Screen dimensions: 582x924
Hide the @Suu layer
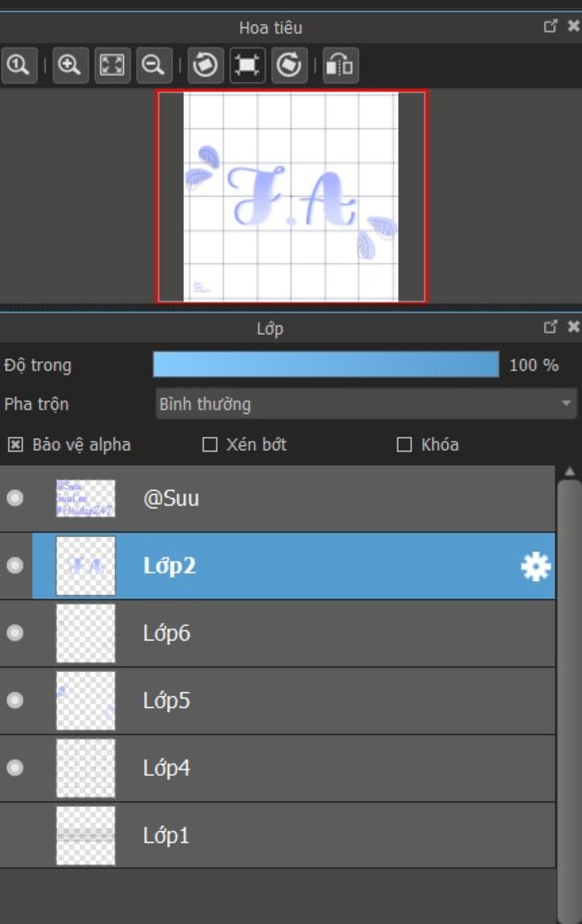(15, 498)
